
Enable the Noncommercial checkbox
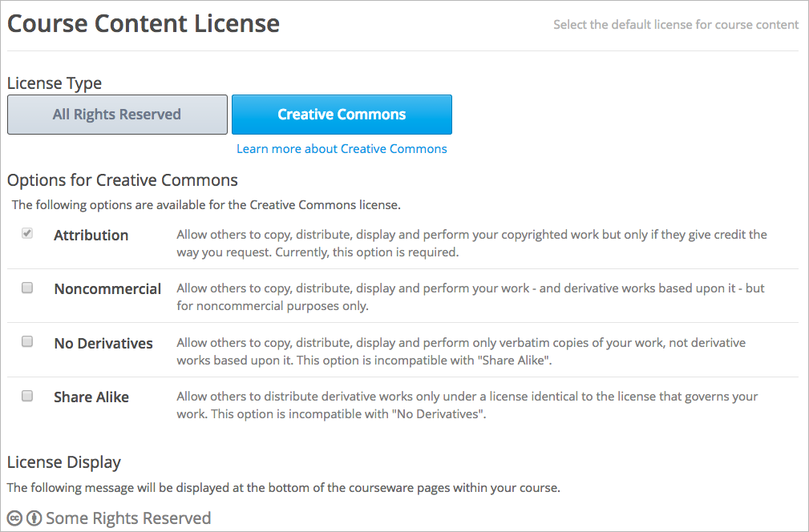[27, 288]
